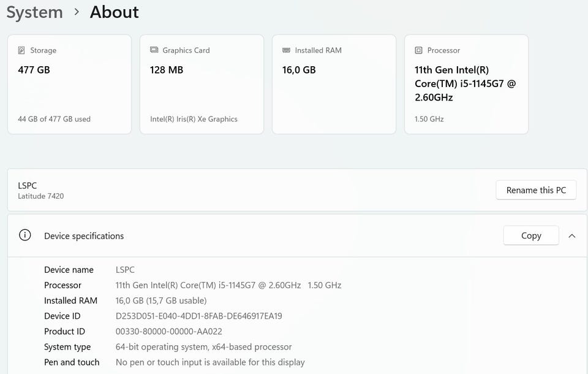This screenshot has width=588, height=374.
Task: Collapse the Device specifications section
Action: point(572,235)
